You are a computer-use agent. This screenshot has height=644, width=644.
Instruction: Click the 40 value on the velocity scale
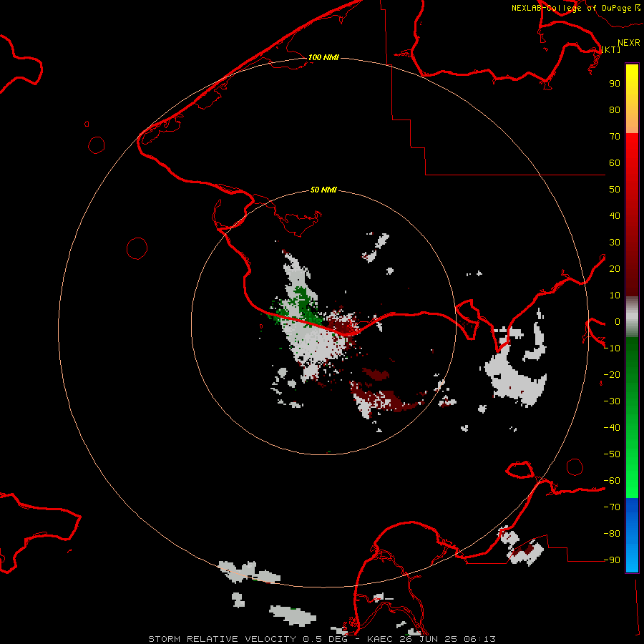coord(615,215)
